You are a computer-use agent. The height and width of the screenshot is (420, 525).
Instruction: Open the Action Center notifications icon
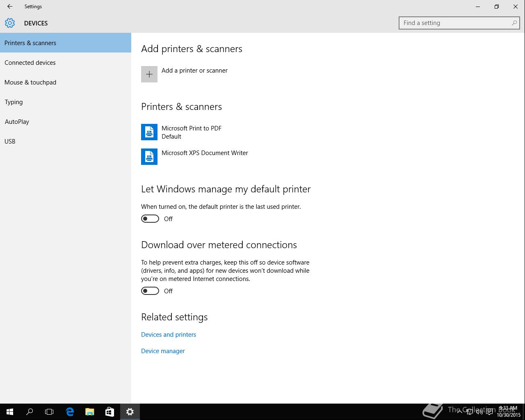(489, 412)
